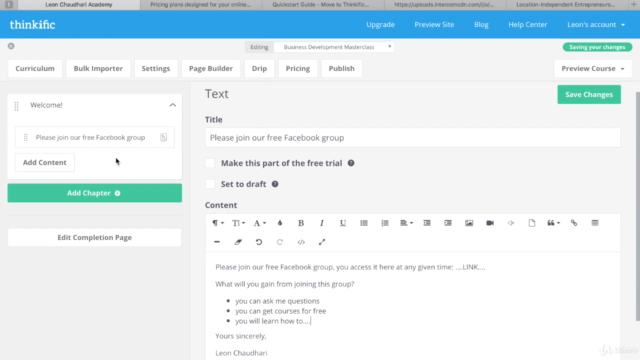
Task: Click the page vertical scrollbar
Action: (x=638, y=206)
